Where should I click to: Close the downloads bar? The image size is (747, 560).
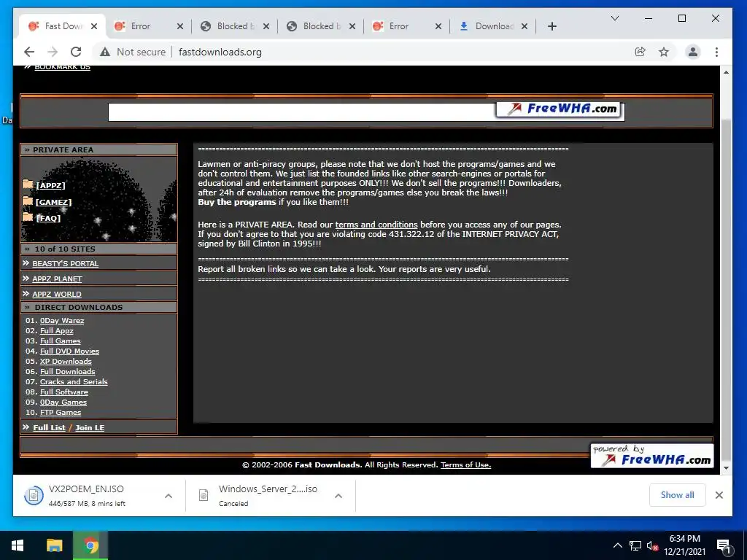coord(719,495)
